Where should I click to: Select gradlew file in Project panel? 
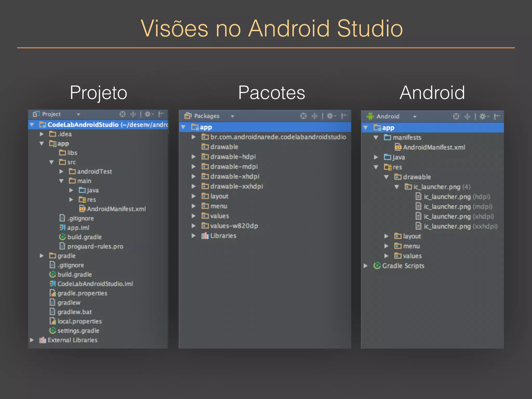69,302
